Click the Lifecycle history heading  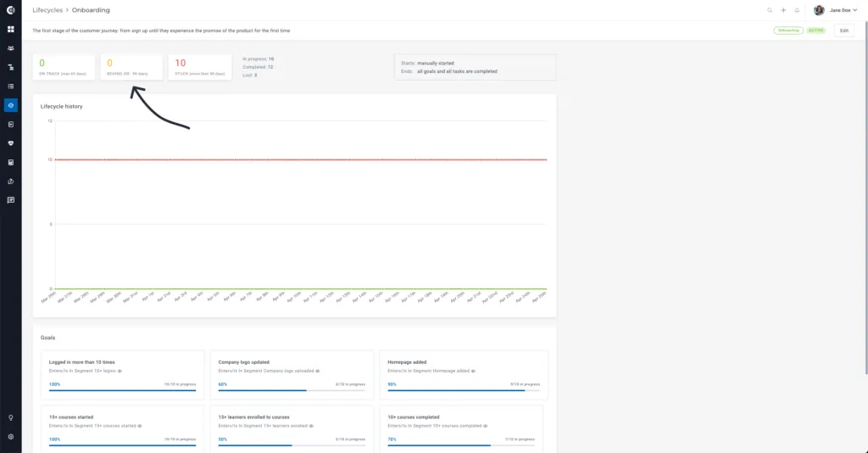61,106
